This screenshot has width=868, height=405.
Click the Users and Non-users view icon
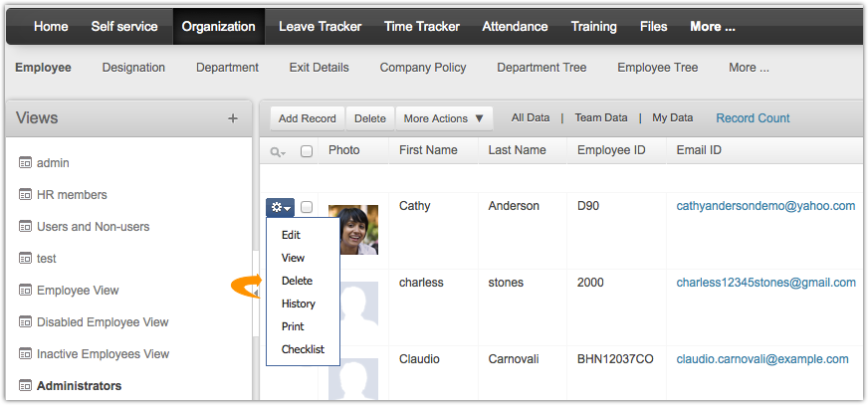coord(25,226)
